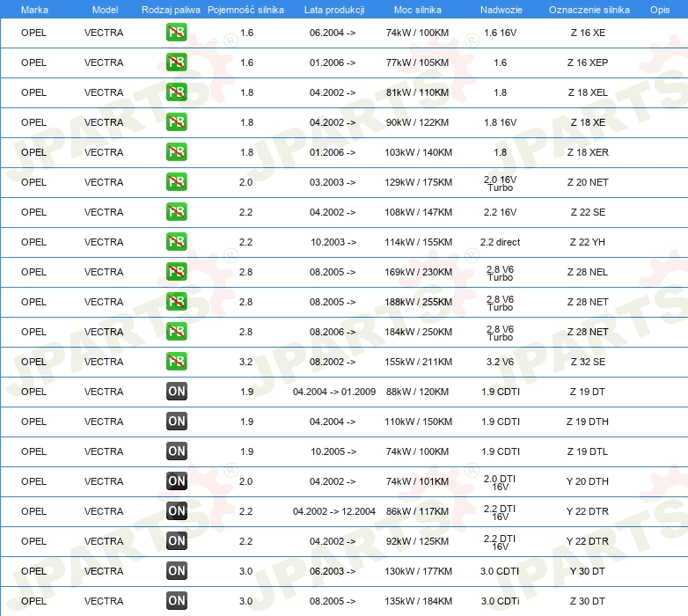Select engine code Z 18 XEL
The width and height of the screenshot is (688, 616).
click(588, 92)
